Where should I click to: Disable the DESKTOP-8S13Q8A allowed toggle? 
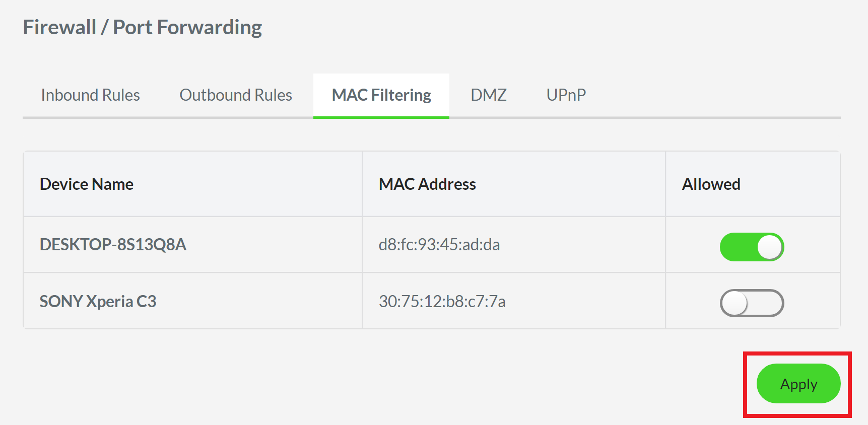[x=751, y=247]
